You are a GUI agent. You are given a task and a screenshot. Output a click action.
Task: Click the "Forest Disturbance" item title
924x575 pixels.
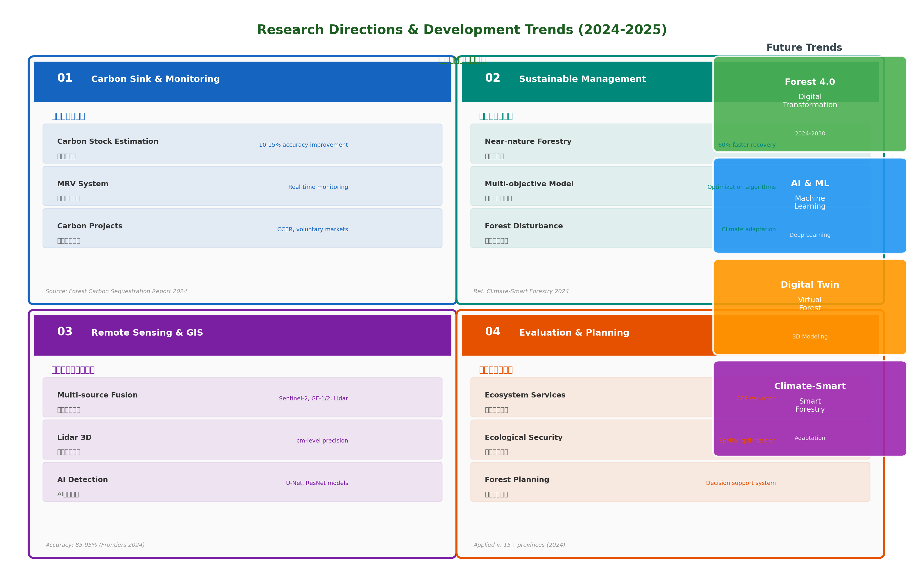point(524,226)
